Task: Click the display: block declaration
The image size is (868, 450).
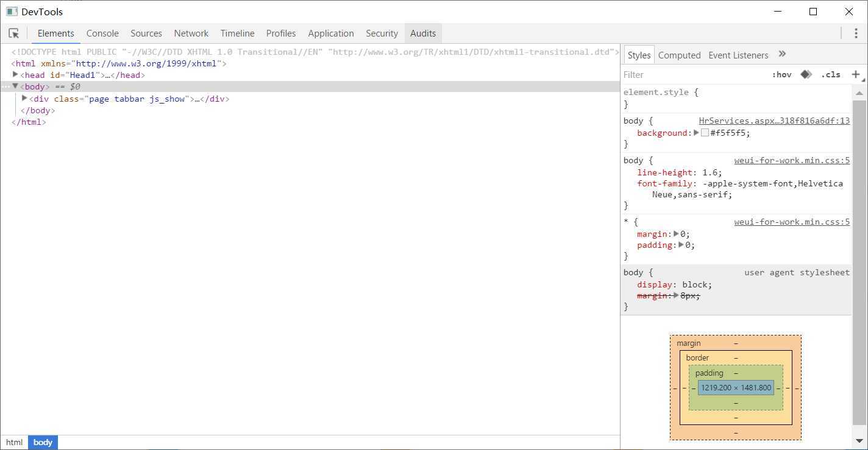Action: [x=674, y=284]
